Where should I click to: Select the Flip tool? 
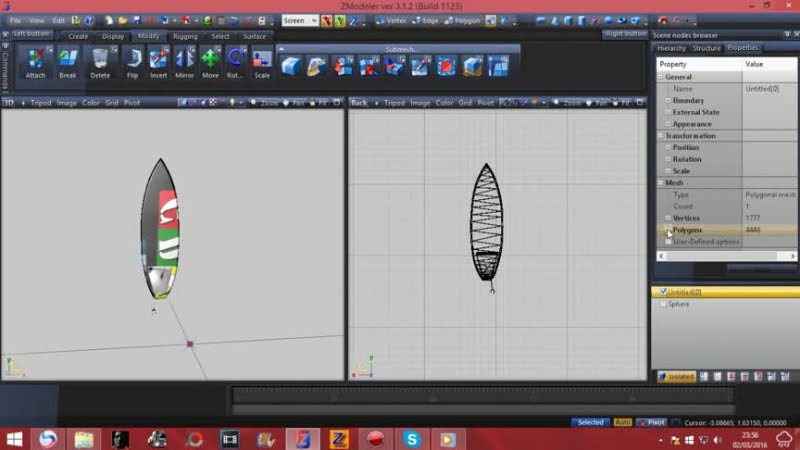pos(133,63)
